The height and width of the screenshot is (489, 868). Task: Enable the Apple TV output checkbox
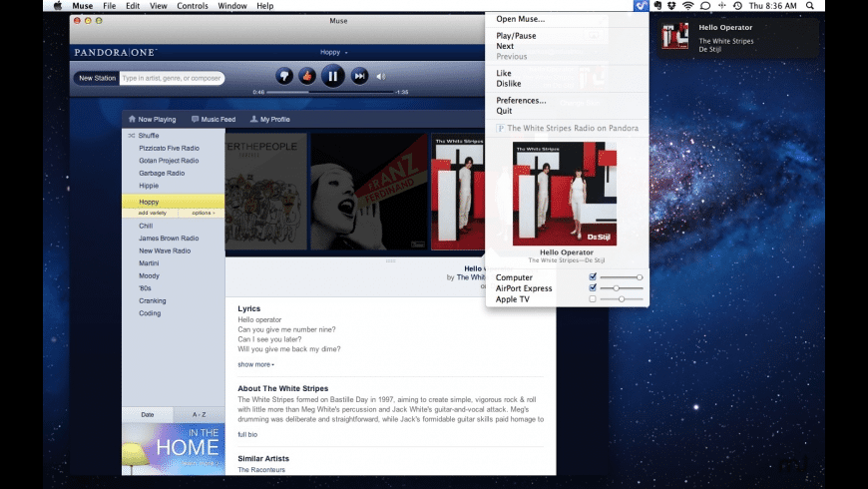[593, 299]
